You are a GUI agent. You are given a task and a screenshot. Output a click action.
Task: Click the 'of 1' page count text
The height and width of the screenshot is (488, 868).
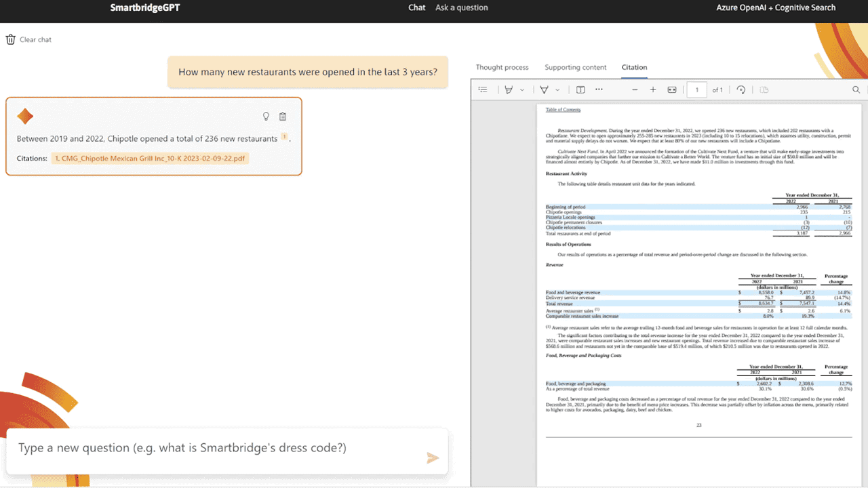(x=717, y=89)
